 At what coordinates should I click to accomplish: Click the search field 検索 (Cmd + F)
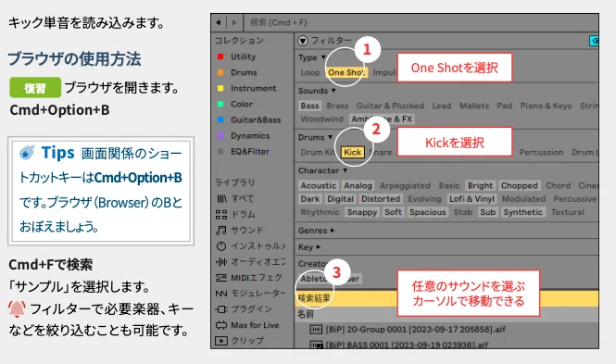[x=421, y=22]
